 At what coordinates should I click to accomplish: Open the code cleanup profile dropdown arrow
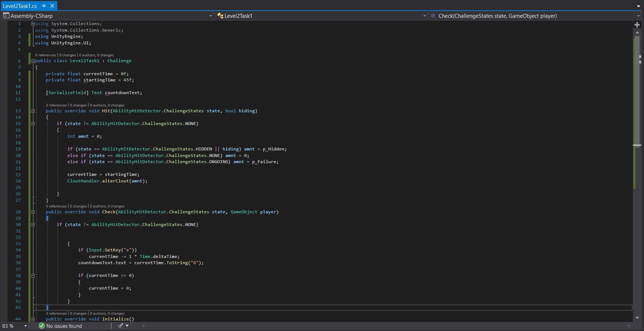127,326
